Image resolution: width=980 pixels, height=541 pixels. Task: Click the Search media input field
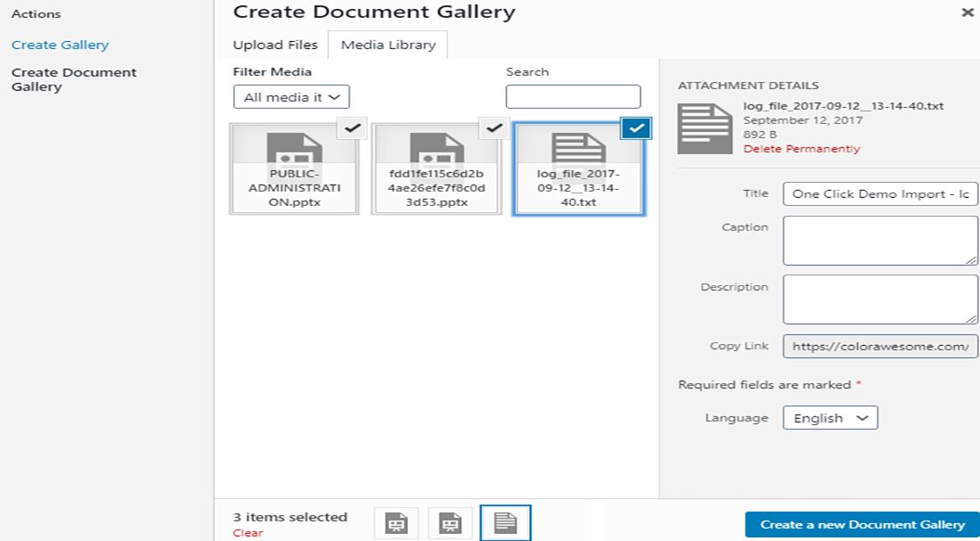point(573,97)
